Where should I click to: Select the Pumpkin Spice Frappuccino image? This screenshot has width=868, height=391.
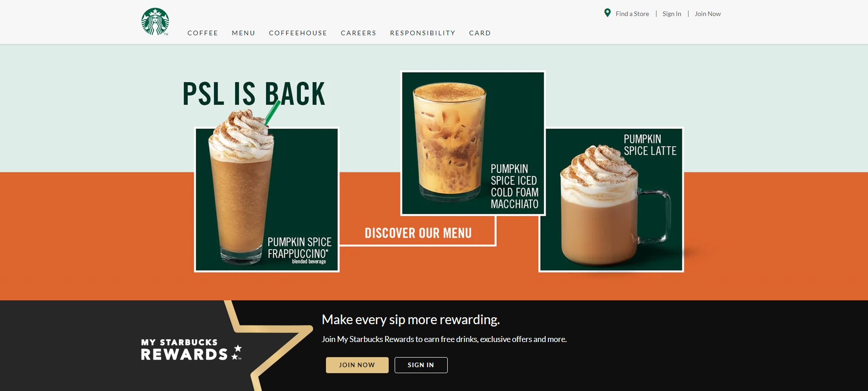click(x=266, y=200)
